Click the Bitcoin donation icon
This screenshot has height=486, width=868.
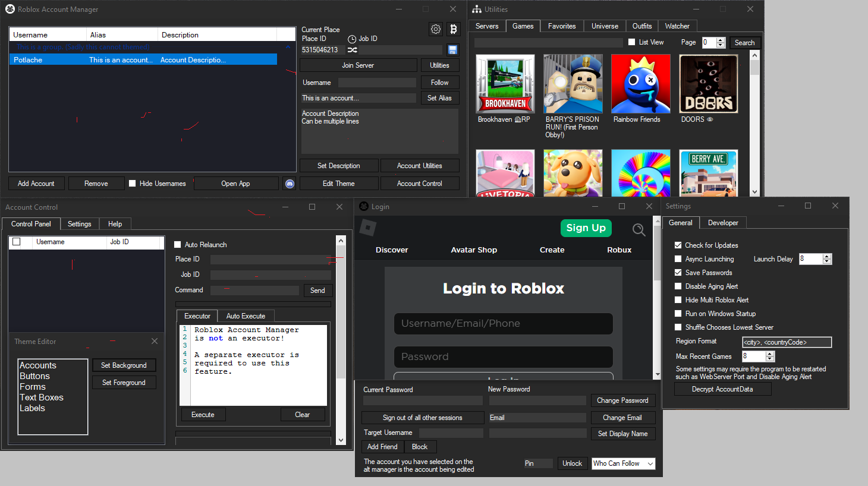tap(454, 29)
